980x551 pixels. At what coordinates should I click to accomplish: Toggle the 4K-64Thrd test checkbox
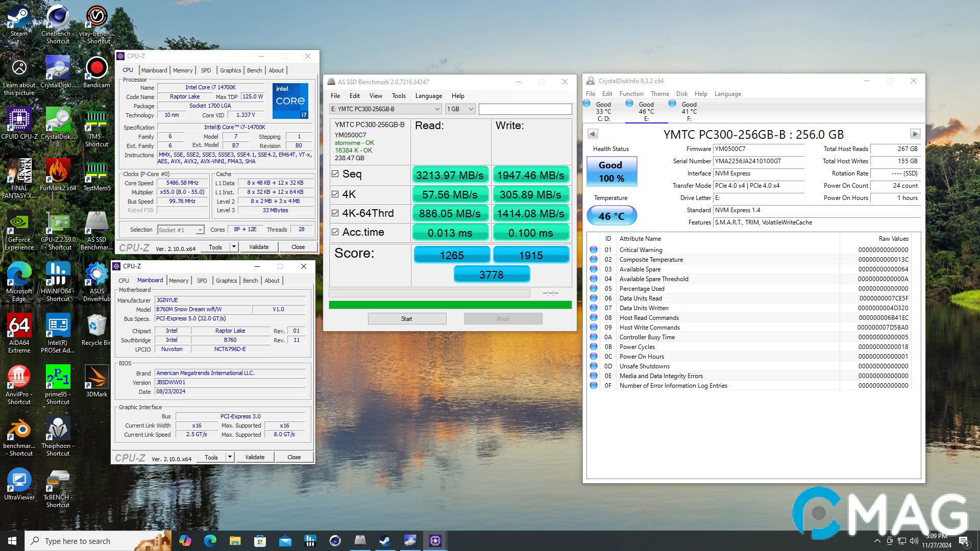[336, 213]
